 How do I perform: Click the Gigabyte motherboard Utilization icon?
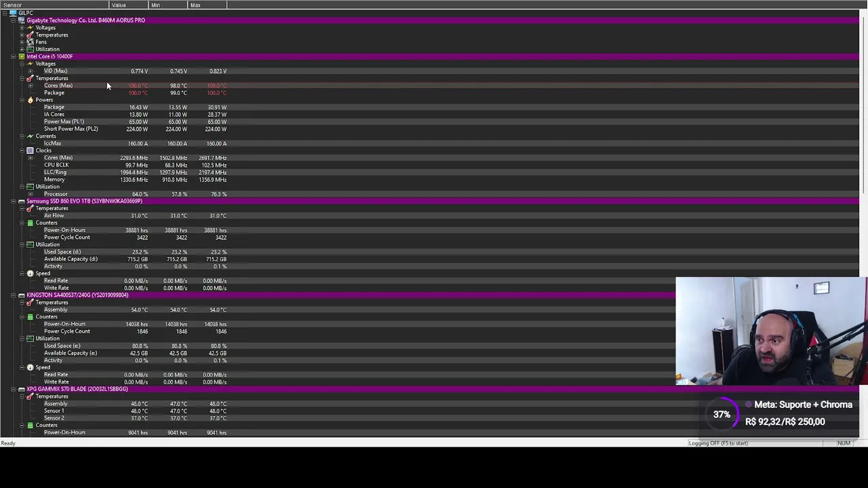click(x=30, y=49)
